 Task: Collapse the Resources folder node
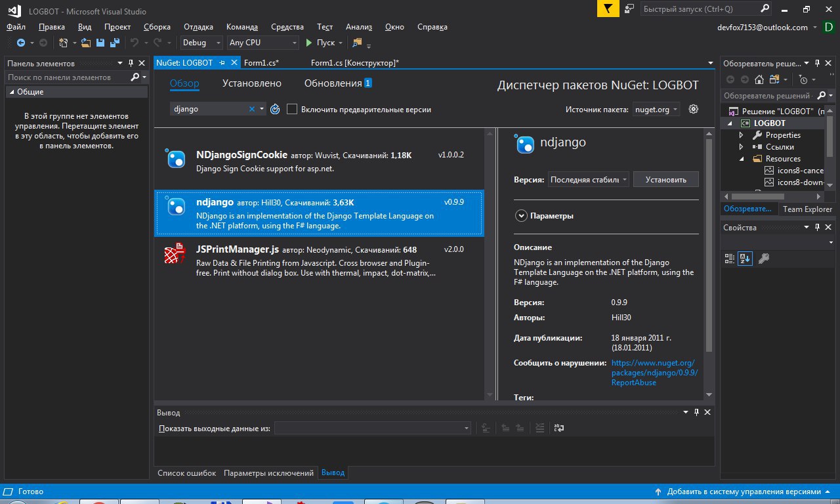(x=742, y=158)
